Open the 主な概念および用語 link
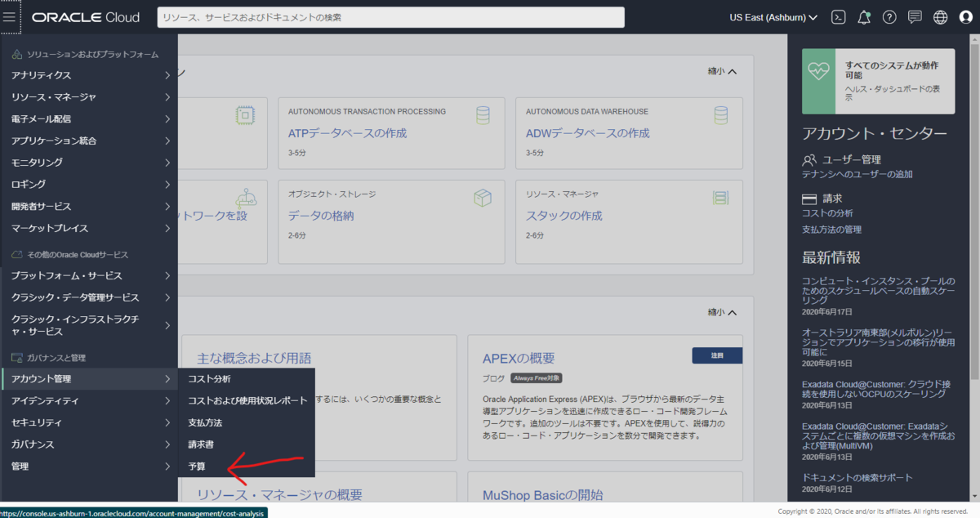The image size is (980, 518). click(254, 358)
